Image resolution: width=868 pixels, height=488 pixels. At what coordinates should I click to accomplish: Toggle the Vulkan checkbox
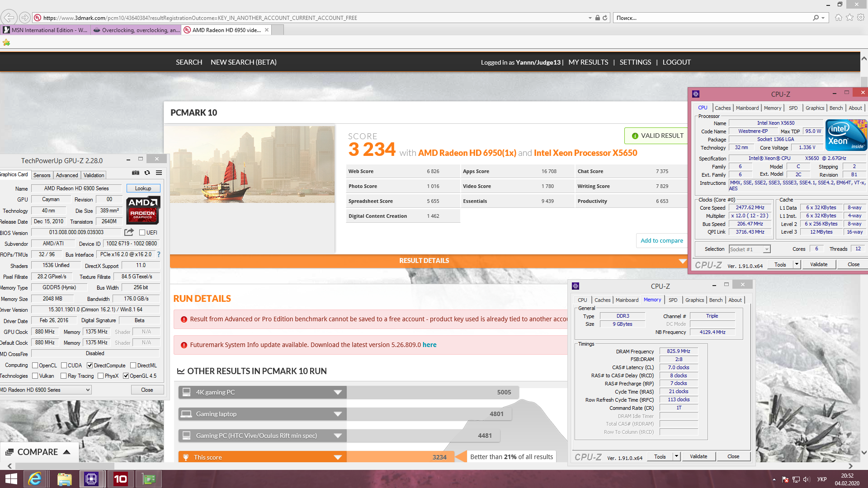(35, 376)
